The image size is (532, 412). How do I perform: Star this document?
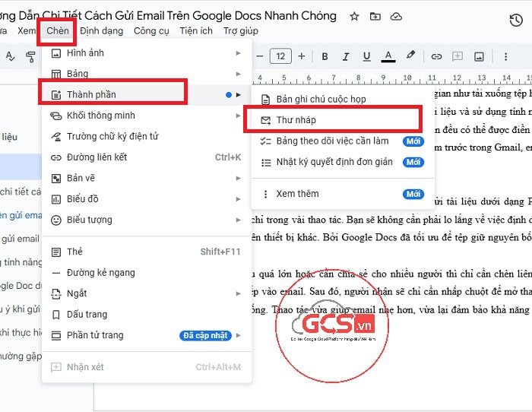pos(354,16)
